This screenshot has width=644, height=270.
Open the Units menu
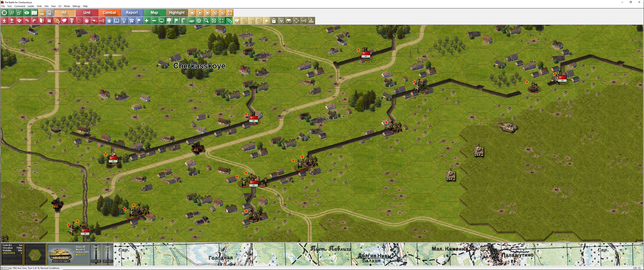(39, 6)
